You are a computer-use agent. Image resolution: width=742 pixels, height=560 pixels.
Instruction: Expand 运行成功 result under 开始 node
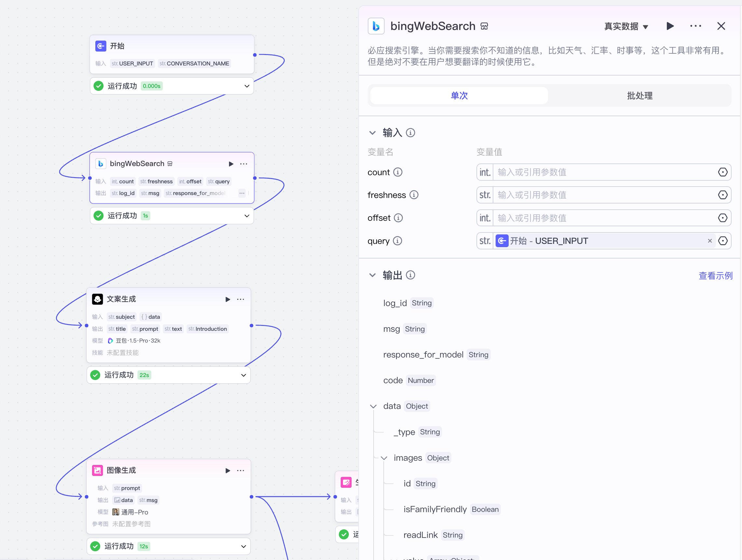coord(247,86)
